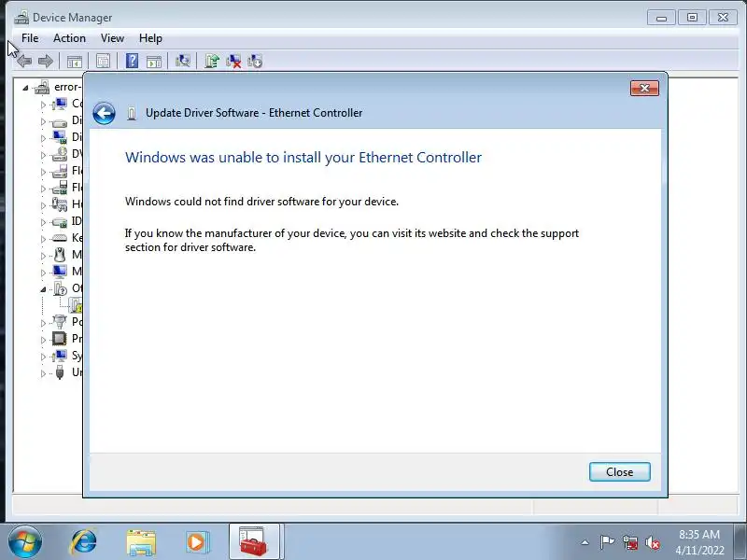Collapse the Other devices tree node

click(x=43, y=289)
